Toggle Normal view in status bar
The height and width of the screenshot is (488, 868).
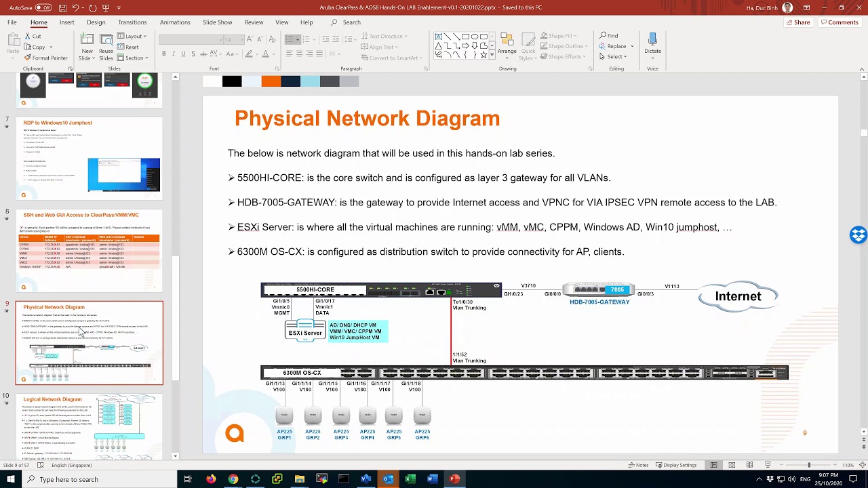[x=713, y=465]
